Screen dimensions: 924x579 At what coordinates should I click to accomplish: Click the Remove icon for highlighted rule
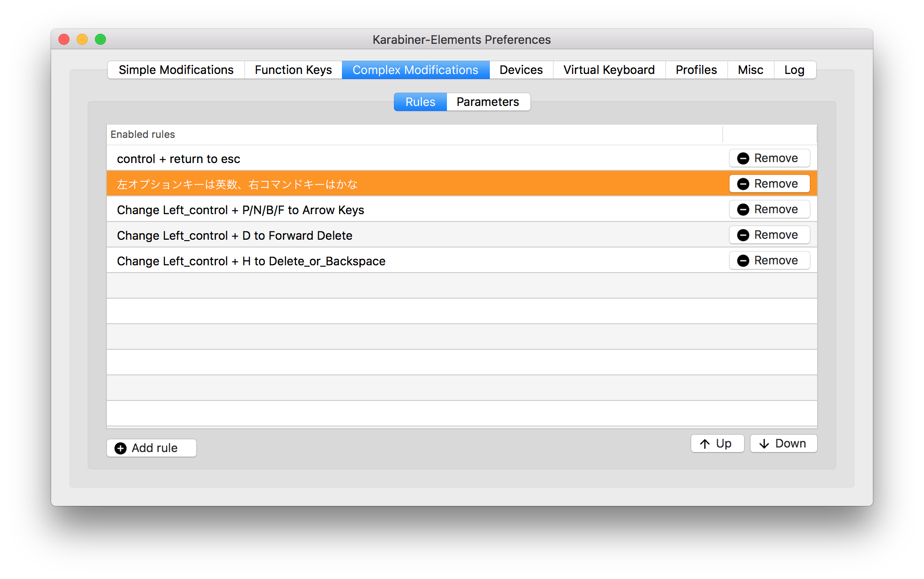pos(742,184)
